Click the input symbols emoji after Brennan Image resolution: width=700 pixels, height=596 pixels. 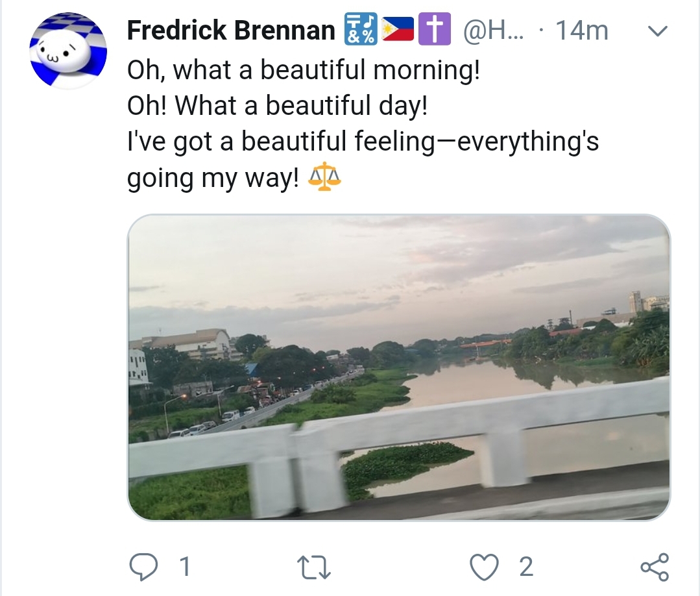click(x=360, y=29)
